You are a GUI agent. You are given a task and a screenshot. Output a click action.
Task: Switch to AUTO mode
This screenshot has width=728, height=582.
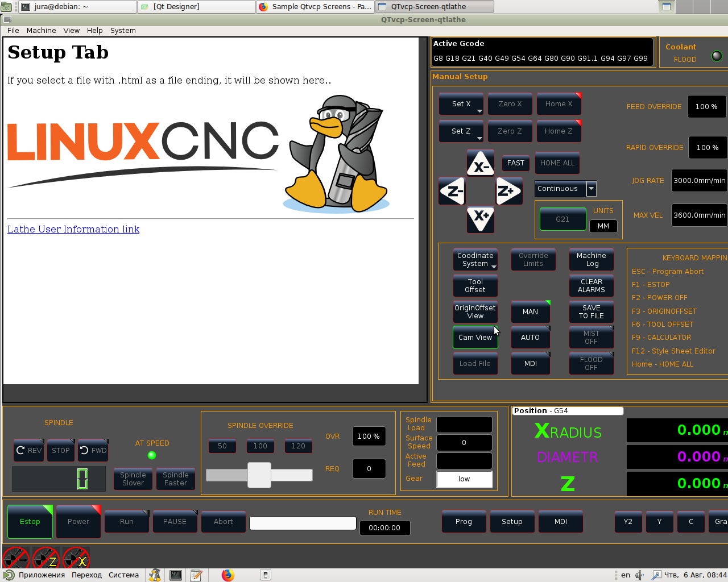tap(531, 338)
